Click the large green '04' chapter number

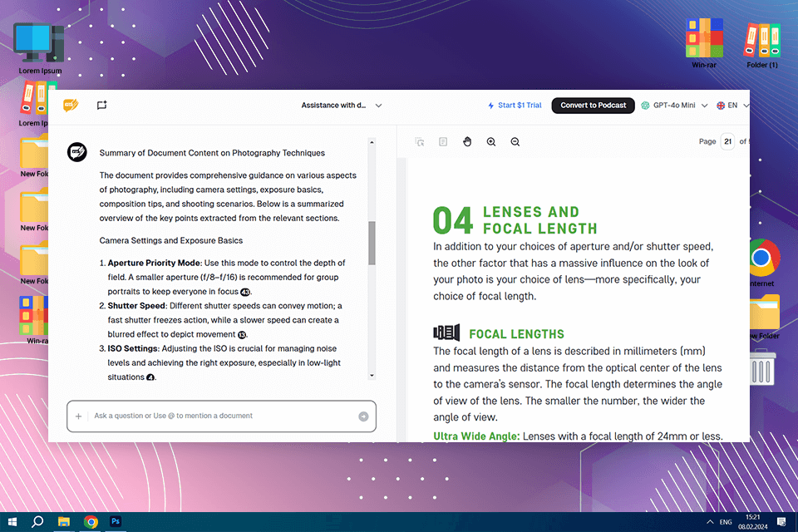tap(452, 221)
